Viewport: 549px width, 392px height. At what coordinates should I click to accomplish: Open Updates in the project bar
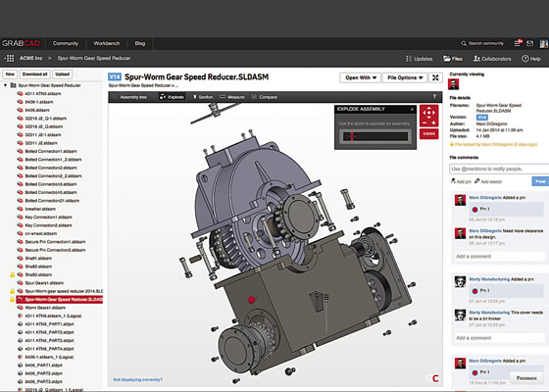(x=420, y=59)
